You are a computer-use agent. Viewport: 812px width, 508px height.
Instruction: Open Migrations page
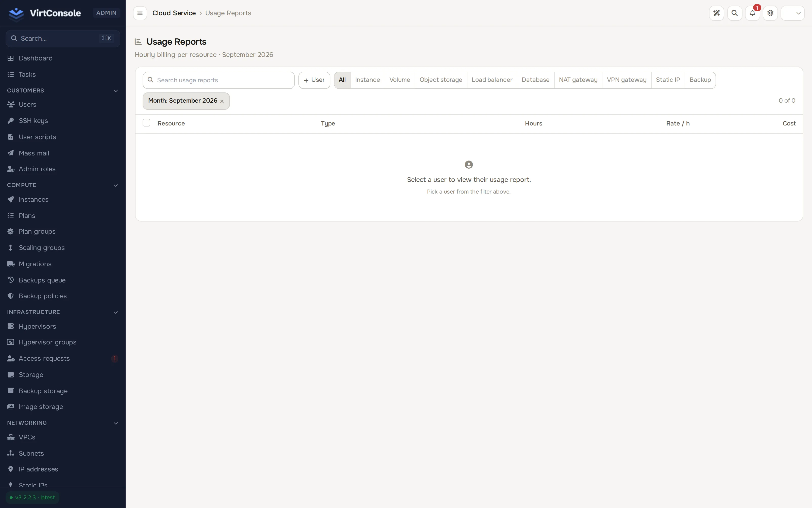[x=63, y=264]
